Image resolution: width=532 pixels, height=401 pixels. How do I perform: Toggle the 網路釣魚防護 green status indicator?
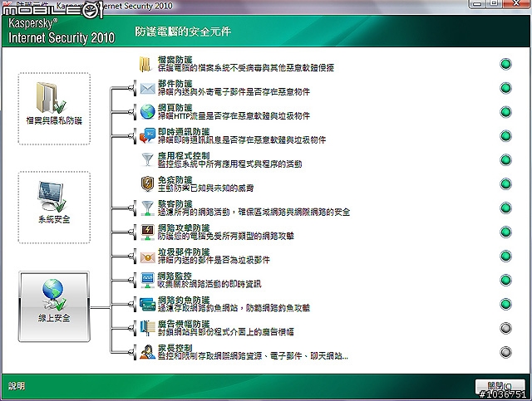coord(505,304)
